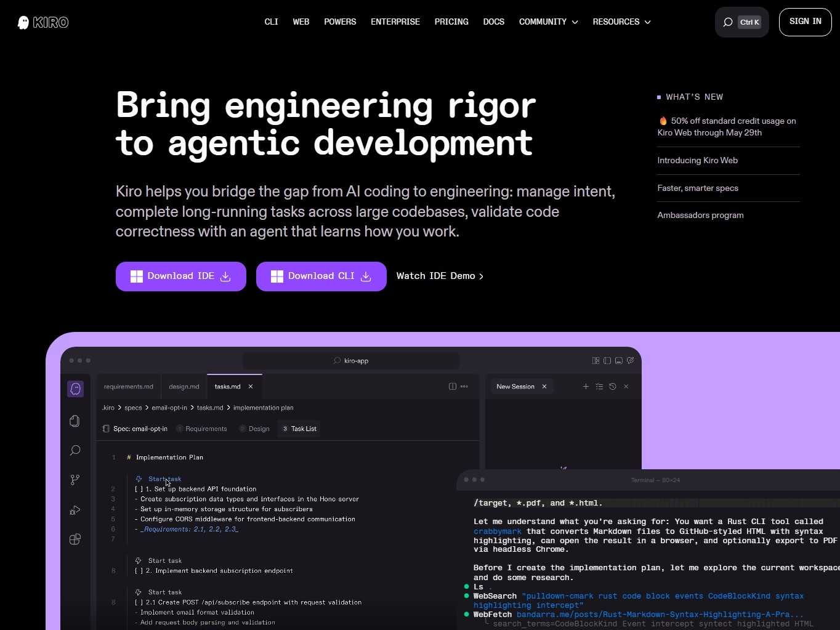Click the Implementation Plan heading line
840x630 pixels.
pos(169,458)
